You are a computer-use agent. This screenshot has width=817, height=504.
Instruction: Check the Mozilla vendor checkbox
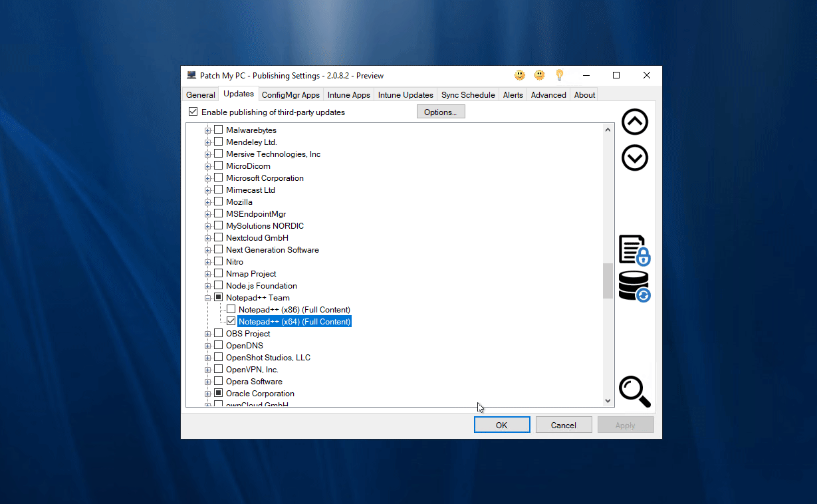[218, 201]
